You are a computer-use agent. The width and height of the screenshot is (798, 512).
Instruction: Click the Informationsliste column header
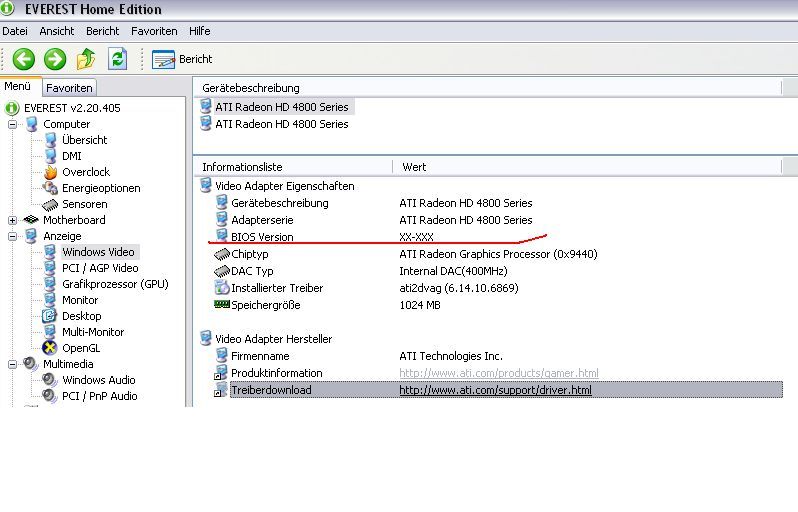click(x=293, y=167)
